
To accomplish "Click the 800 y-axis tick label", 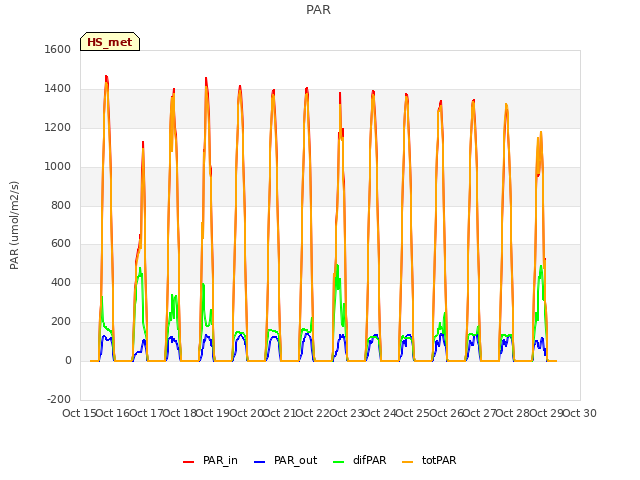I will pos(61,205).
